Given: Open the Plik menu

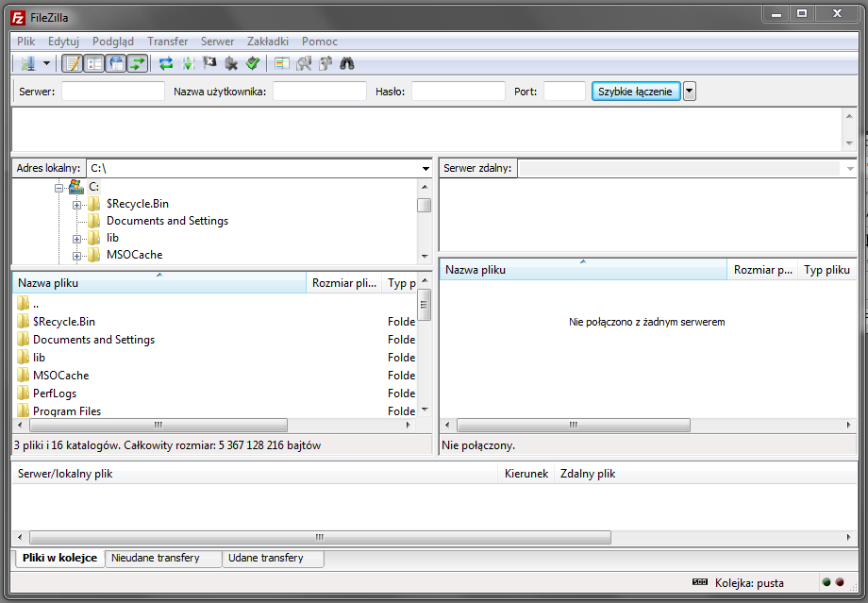Looking at the screenshot, I should [25, 42].
